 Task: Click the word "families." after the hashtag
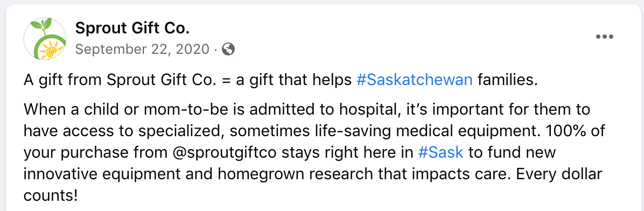pos(507,80)
